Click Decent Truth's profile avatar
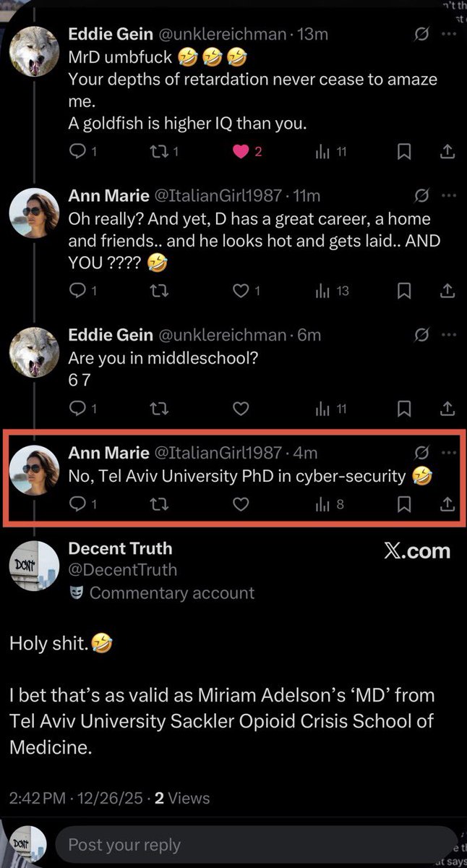 [x=34, y=565]
